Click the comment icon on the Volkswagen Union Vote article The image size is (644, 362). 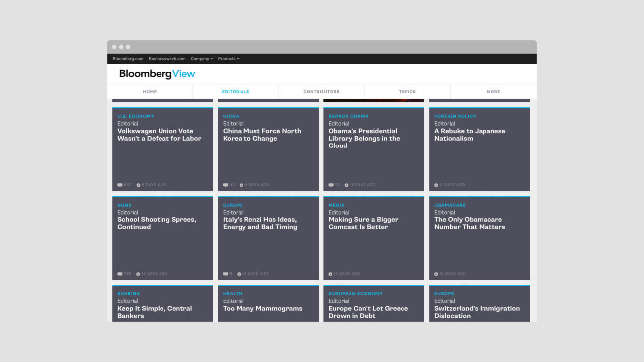coord(120,184)
